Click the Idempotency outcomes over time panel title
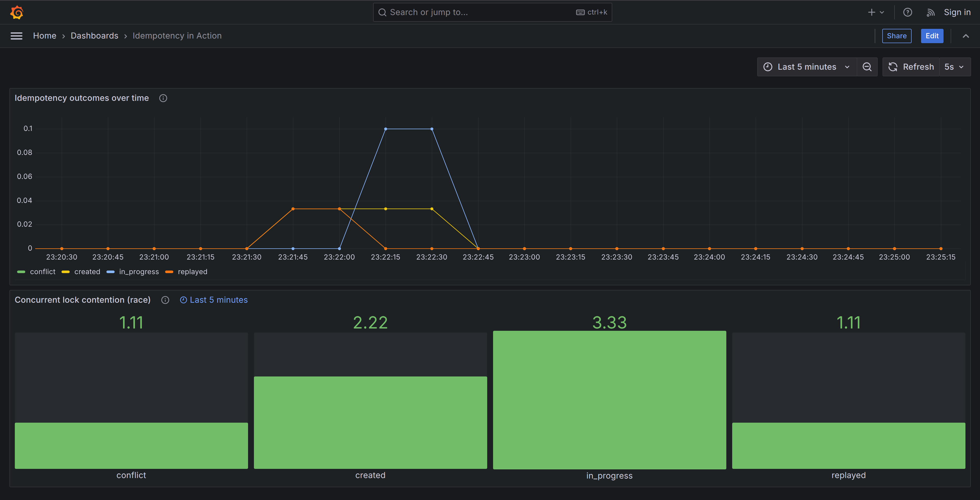Viewport: 980px width, 500px height. 82,98
